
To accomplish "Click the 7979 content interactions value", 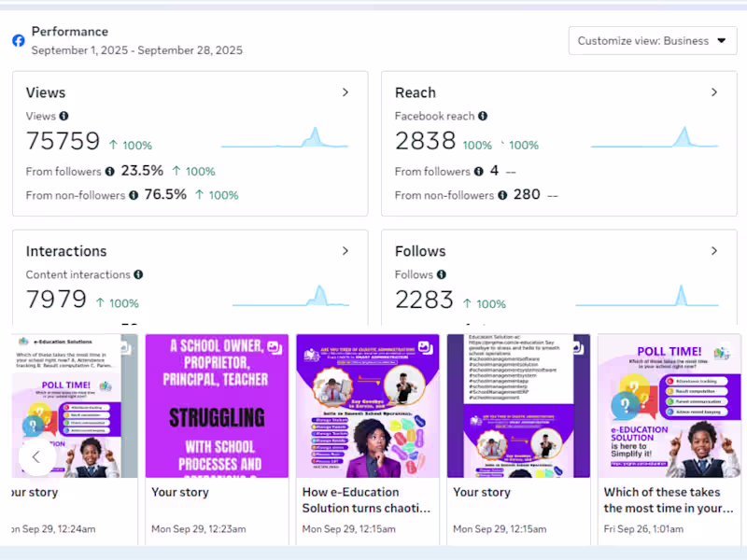I will click(56, 300).
